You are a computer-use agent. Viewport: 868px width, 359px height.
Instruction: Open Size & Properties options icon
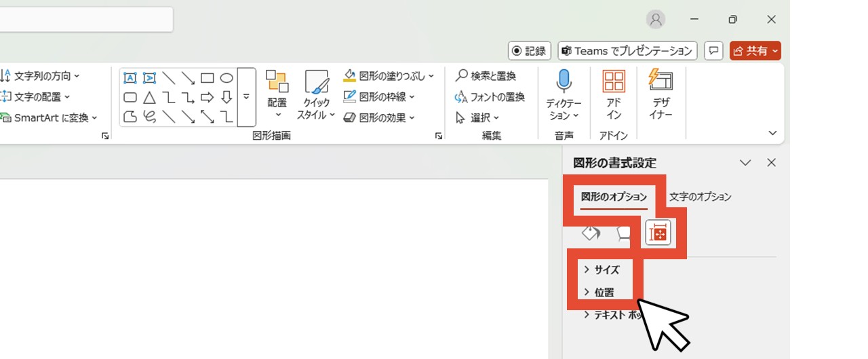pos(658,233)
